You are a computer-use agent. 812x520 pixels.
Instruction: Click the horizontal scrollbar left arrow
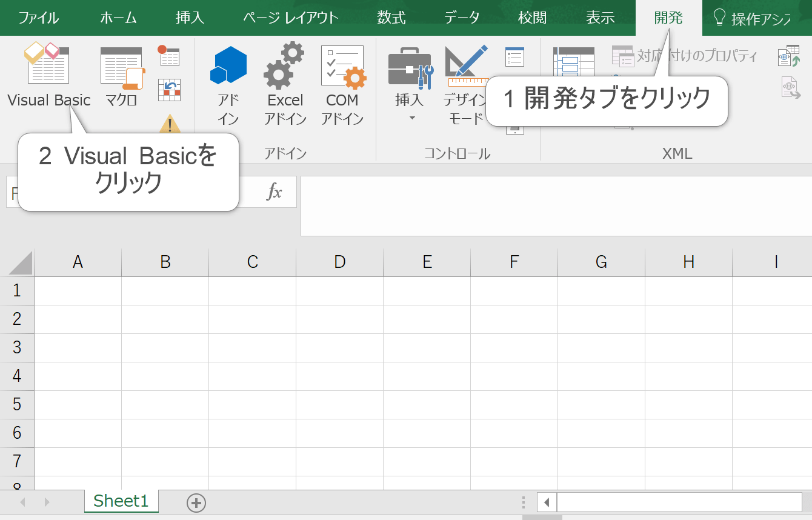547,502
